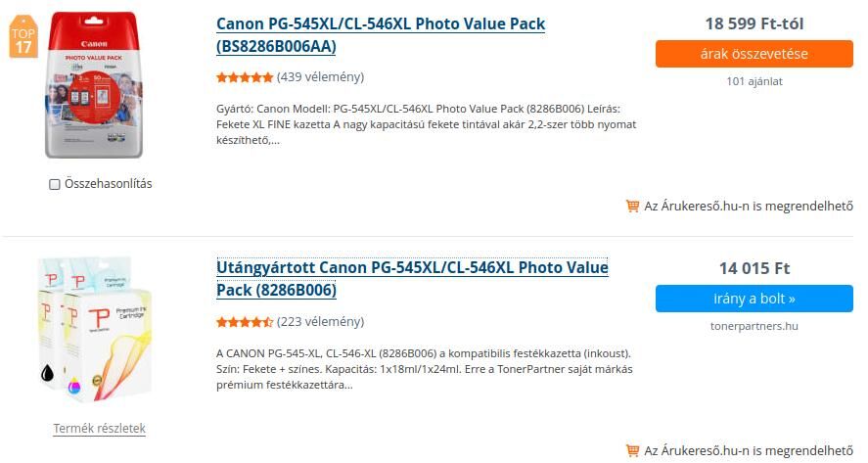Click the cart icon under the Utángyártott offer
The width and height of the screenshot is (868, 463).
click(632, 450)
